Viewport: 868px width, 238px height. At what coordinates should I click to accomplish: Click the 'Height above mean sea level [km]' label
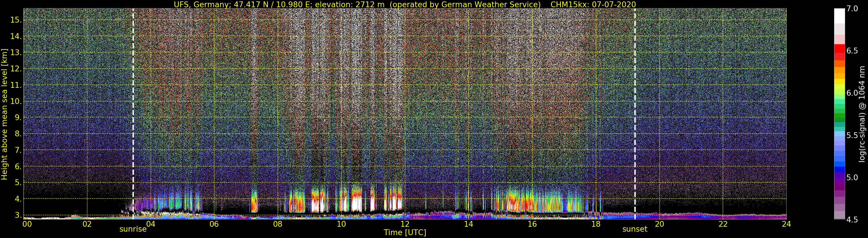[4, 114]
